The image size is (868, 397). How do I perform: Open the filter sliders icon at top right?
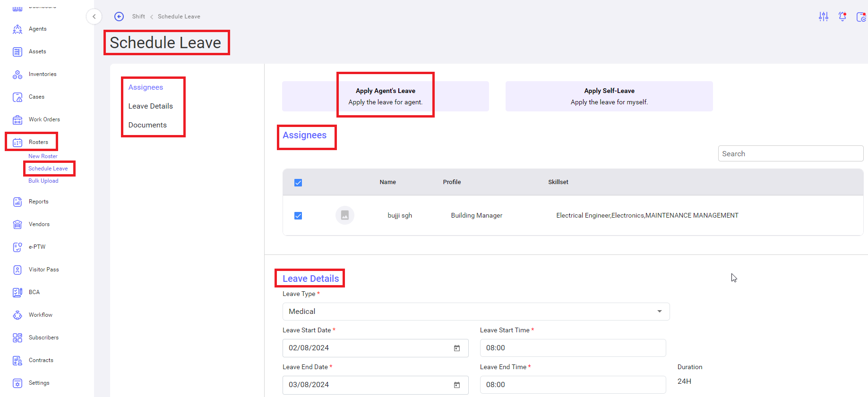click(824, 17)
